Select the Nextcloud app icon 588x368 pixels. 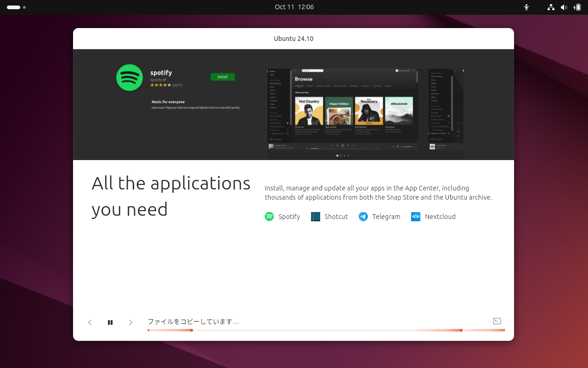point(416,216)
